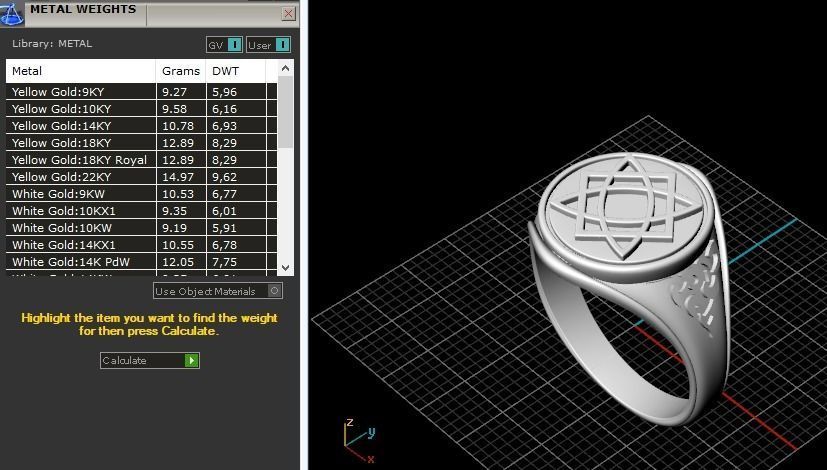
Task: Click the Metal column header
Action: coord(81,71)
